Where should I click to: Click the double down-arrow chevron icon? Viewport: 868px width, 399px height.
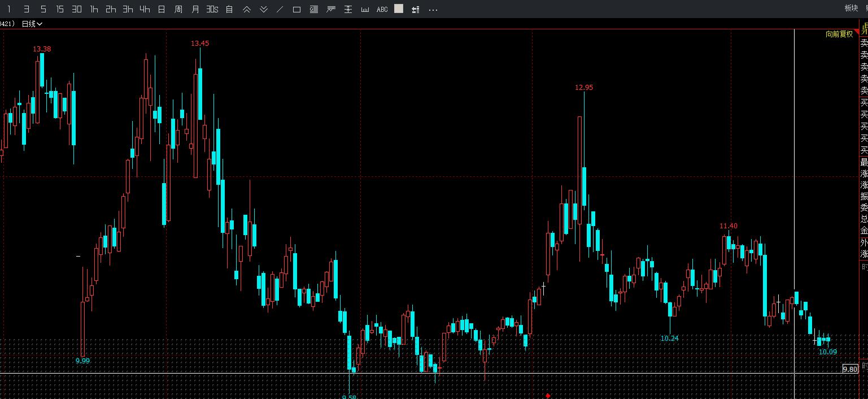(264, 9)
